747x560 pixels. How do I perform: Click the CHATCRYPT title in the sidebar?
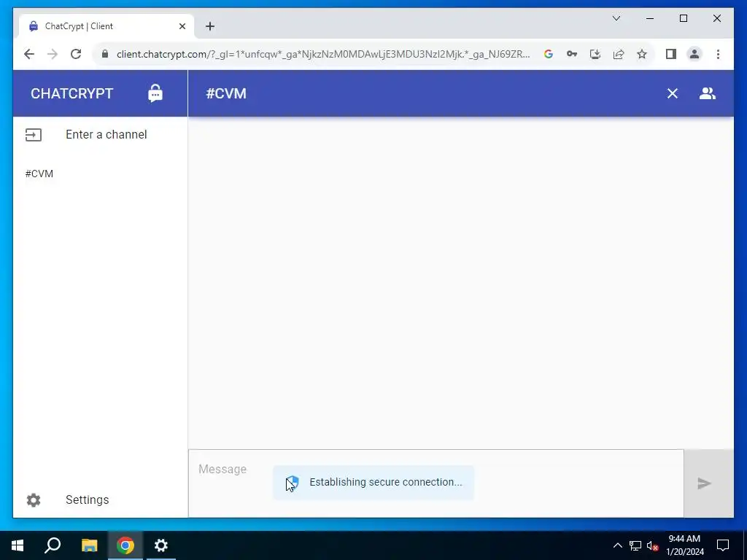tap(72, 93)
